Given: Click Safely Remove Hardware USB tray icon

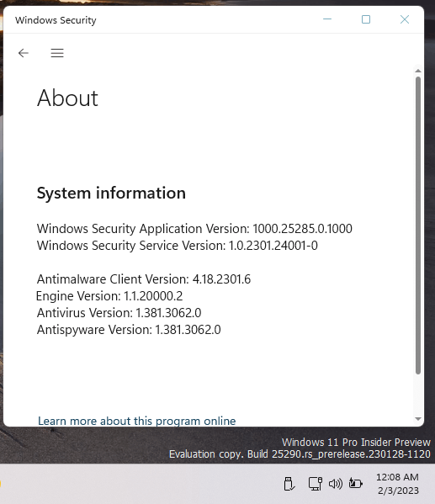Looking at the screenshot, I should pos(289,484).
